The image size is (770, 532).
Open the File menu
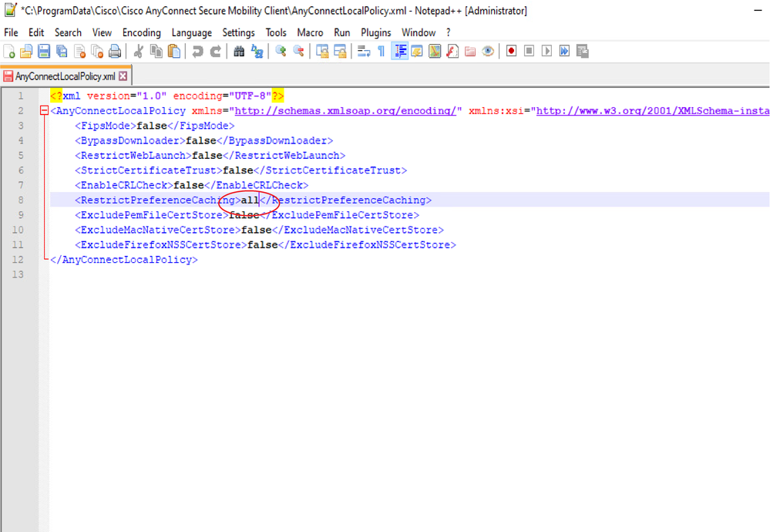(11, 32)
